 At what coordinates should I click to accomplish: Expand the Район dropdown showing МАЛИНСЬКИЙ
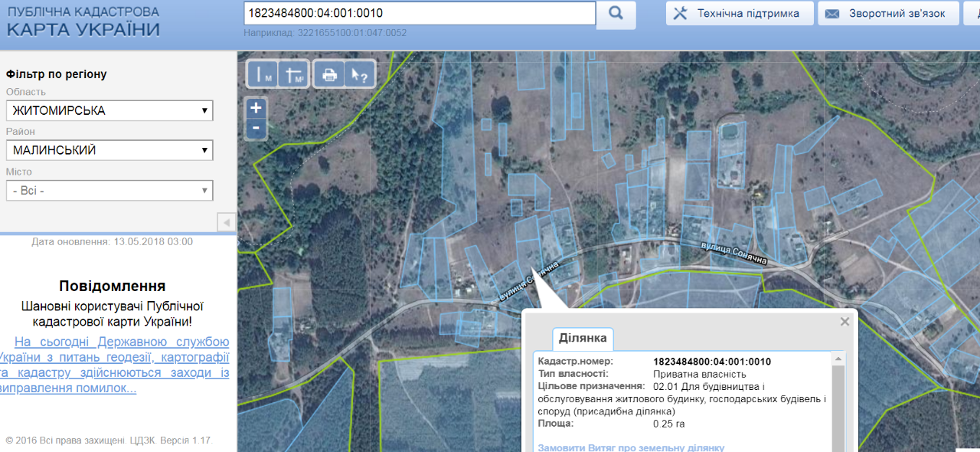[x=109, y=151]
